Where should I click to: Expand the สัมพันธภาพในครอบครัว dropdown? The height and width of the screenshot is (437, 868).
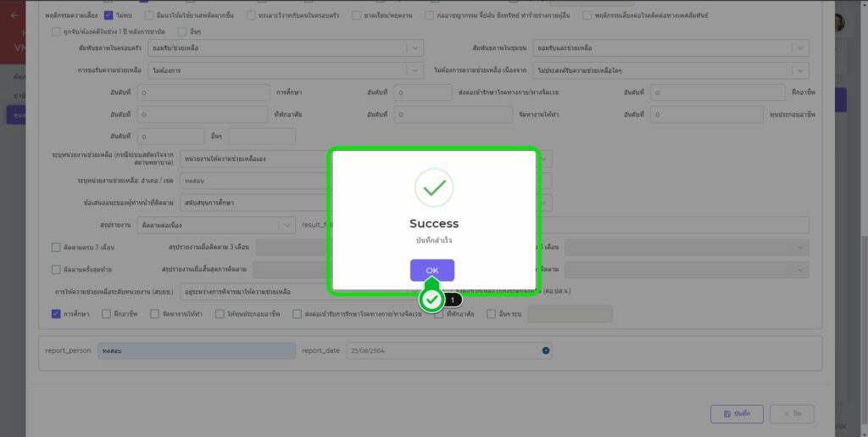point(415,48)
